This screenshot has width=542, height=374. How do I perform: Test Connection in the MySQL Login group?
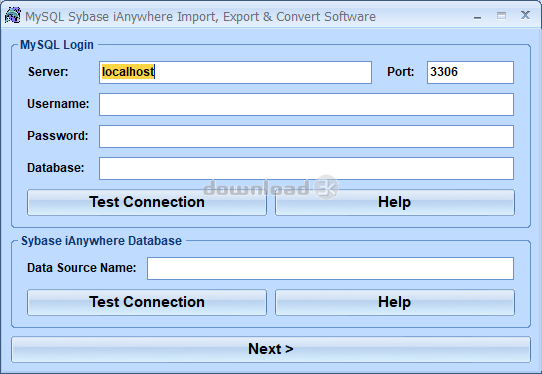[147, 202]
